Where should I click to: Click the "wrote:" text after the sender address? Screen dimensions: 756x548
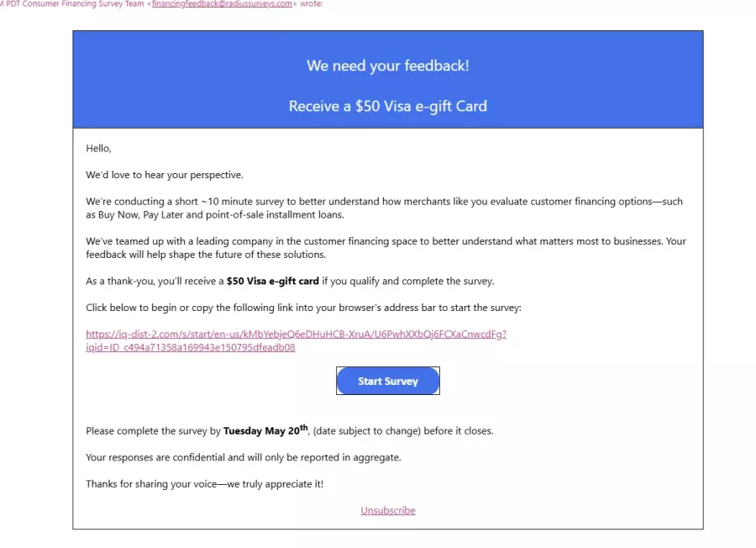(x=311, y=4)
